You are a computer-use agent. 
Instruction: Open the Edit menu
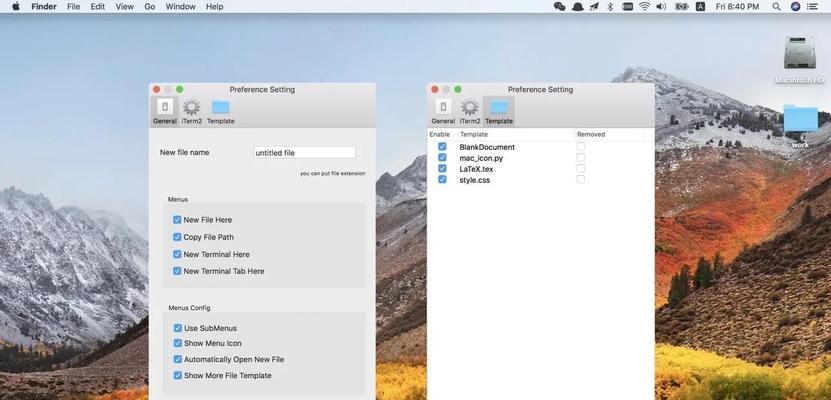click(98, 6)
